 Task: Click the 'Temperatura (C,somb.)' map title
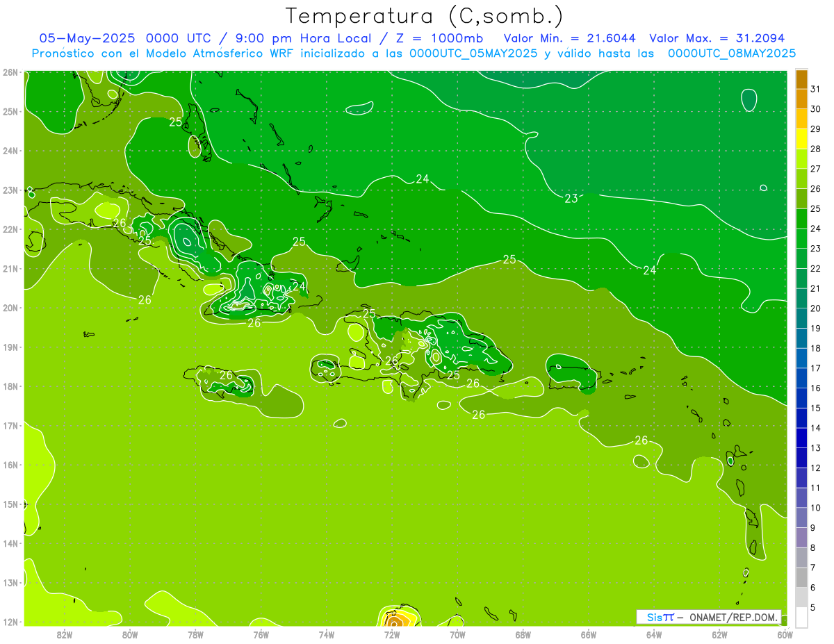425,16
